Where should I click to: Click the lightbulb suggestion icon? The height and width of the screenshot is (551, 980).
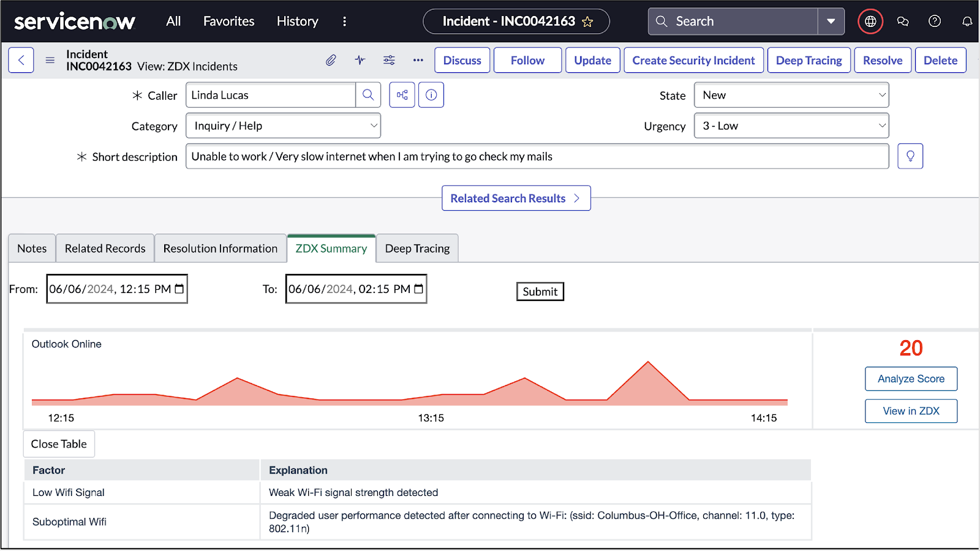click(910, 156)
